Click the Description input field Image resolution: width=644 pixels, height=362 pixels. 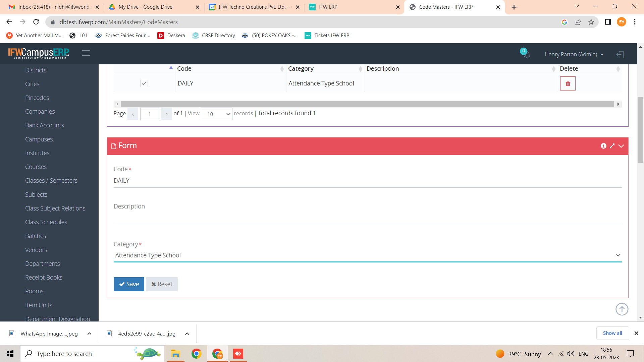pyautogui.click(x=368, y=218)
